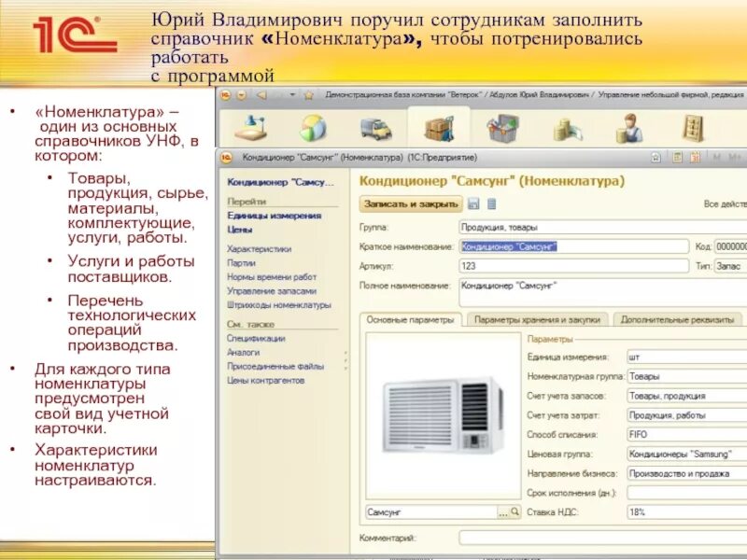Open Аналоги link
The width and height of the screenshot is (747, 560).
click(x=243, y=352)
